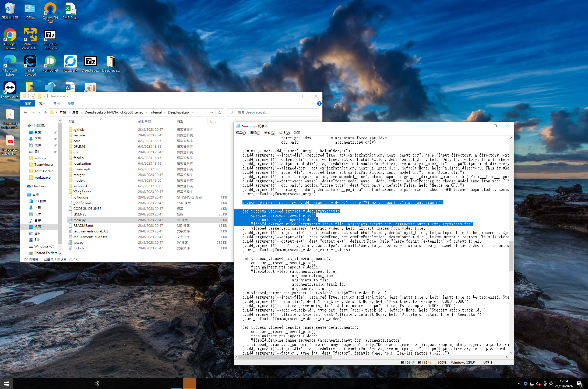
Task: Select the mainscripts folder row
Action: [x=147, y=169]
